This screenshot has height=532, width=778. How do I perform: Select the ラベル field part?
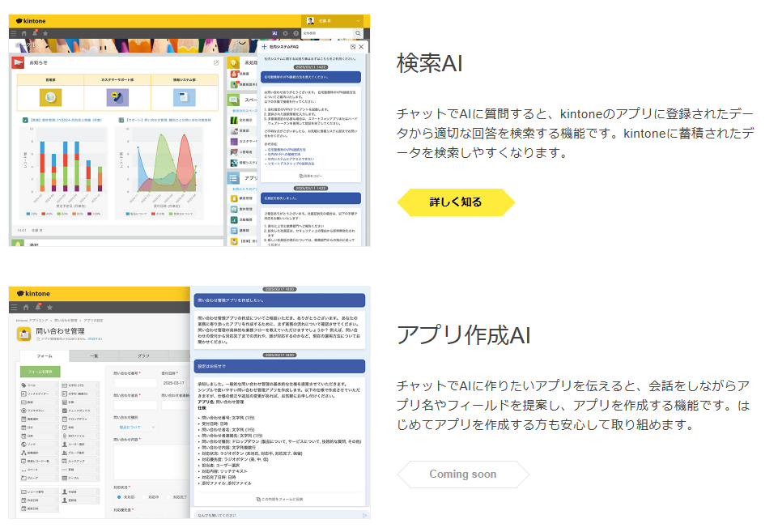tap(40, 385)
